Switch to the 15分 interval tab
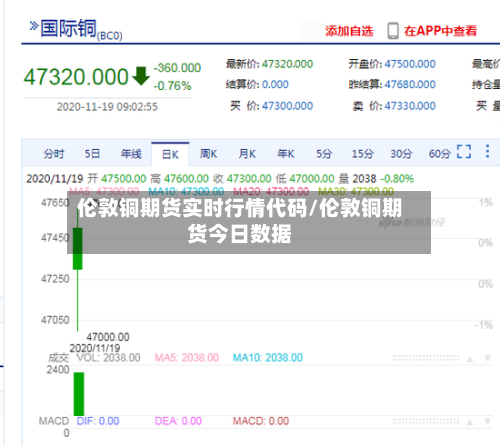500x446 pixels. 363,154
